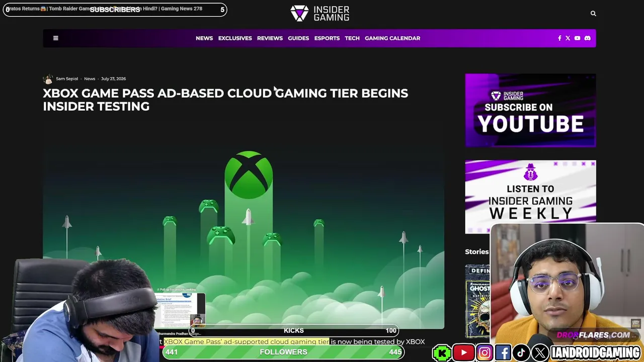
Task: Click the search magnifier icon
Action: tap(593, 14)
